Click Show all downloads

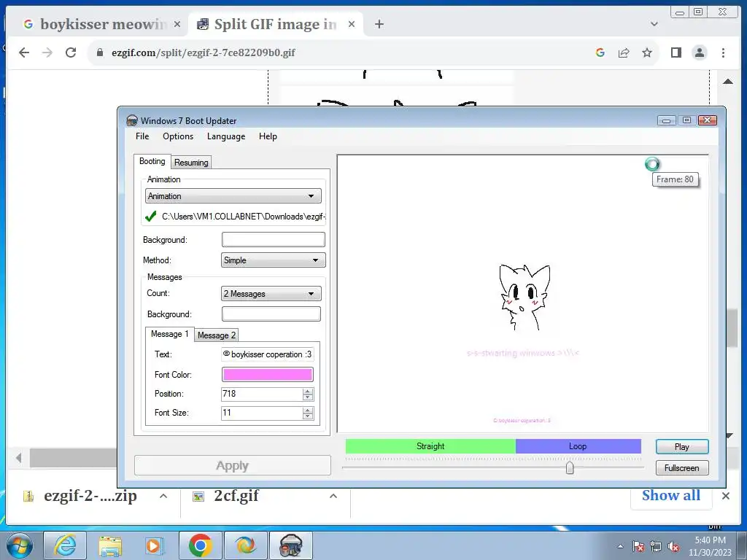tap(671, 495)
